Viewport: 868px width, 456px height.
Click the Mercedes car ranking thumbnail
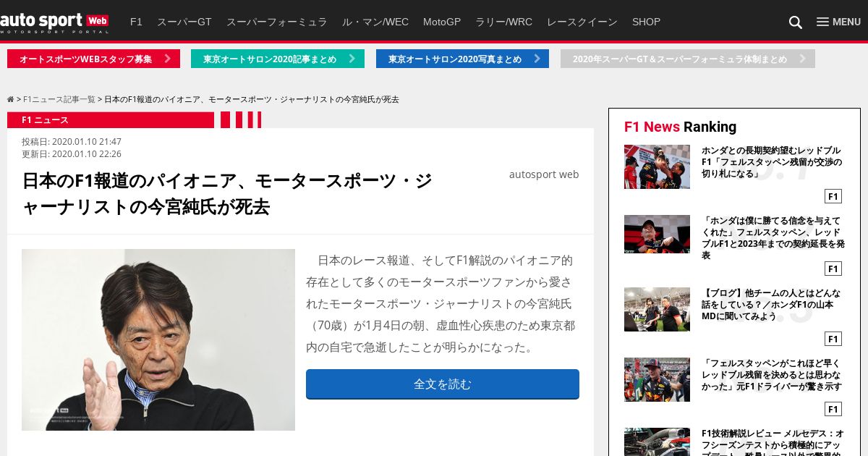(x=657, y=442)
